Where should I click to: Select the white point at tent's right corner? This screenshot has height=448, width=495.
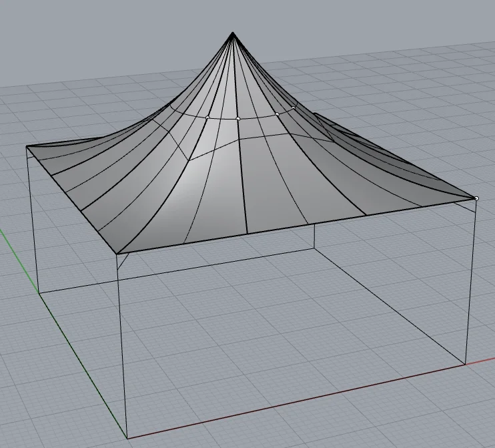(476, 198)
